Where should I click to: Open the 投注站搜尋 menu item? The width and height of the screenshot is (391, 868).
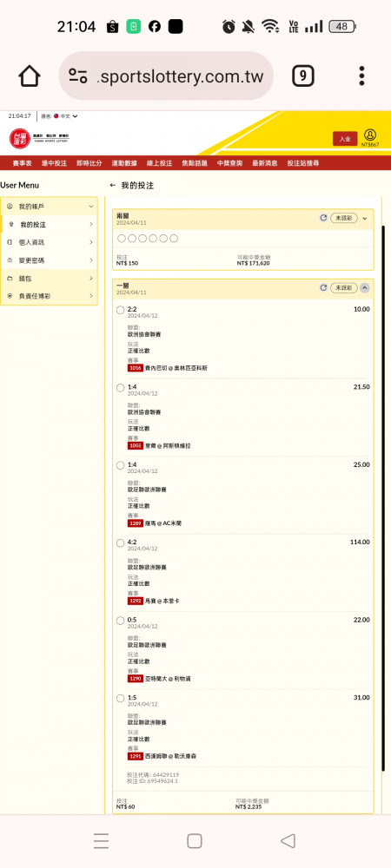(303, 163)
